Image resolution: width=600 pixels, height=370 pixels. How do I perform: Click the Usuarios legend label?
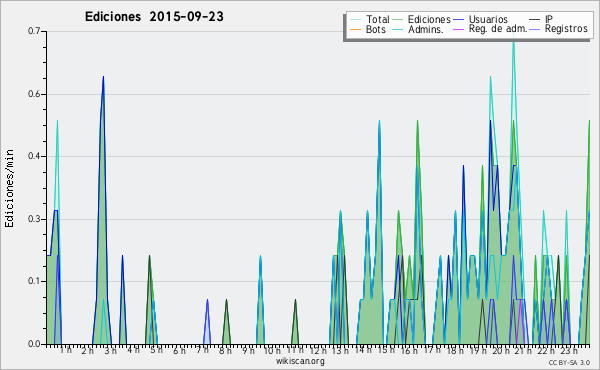tap(488, 19)
